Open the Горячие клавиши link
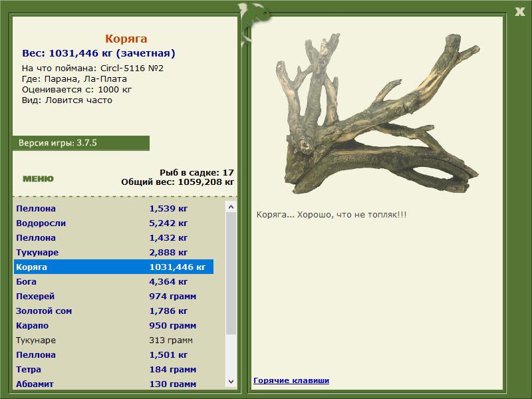Screen dimensions: 532x399 [x=291, y=380]
